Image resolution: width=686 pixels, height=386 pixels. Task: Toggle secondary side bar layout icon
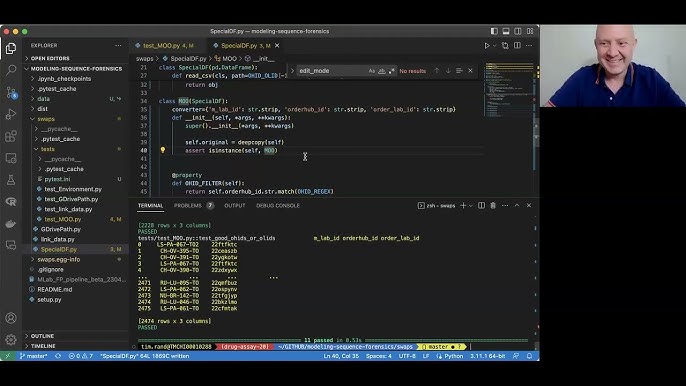point(518,31)
